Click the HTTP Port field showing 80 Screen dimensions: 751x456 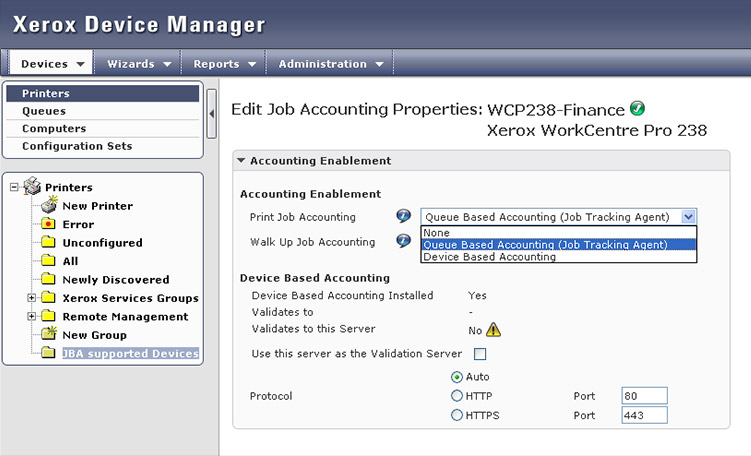tap(644, 396)
